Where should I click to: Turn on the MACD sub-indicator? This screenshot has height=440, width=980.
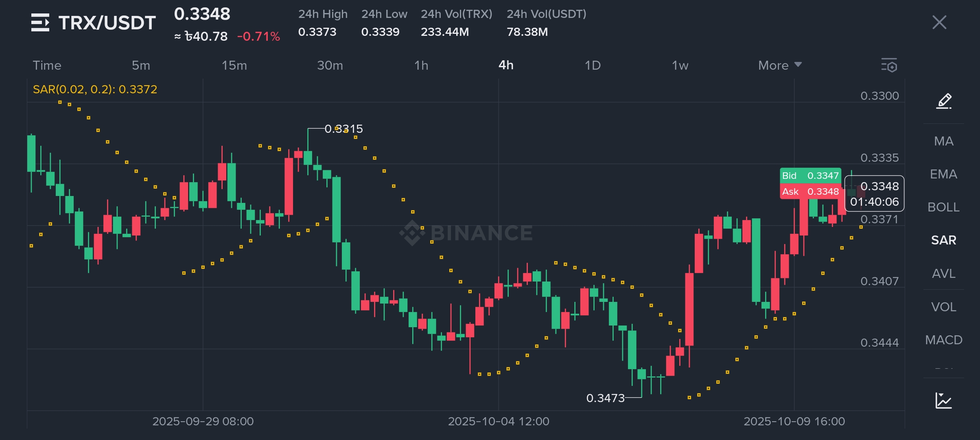click(943, 340)
